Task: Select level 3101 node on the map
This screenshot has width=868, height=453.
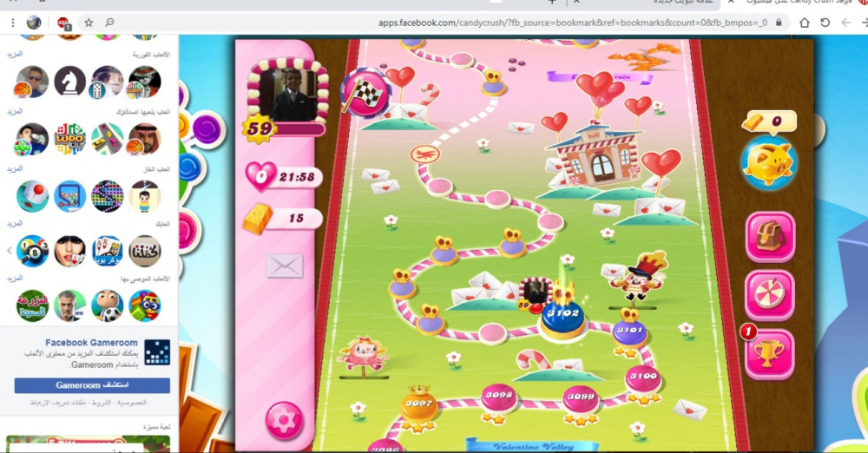Action: pos(629,332)
